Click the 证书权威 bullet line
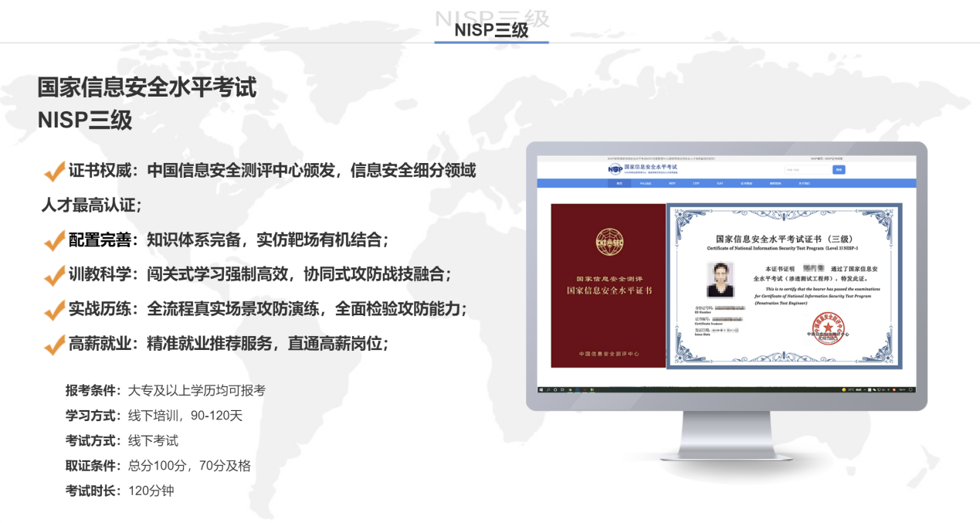Screen dimensions: 980x523 pos(260,171)
